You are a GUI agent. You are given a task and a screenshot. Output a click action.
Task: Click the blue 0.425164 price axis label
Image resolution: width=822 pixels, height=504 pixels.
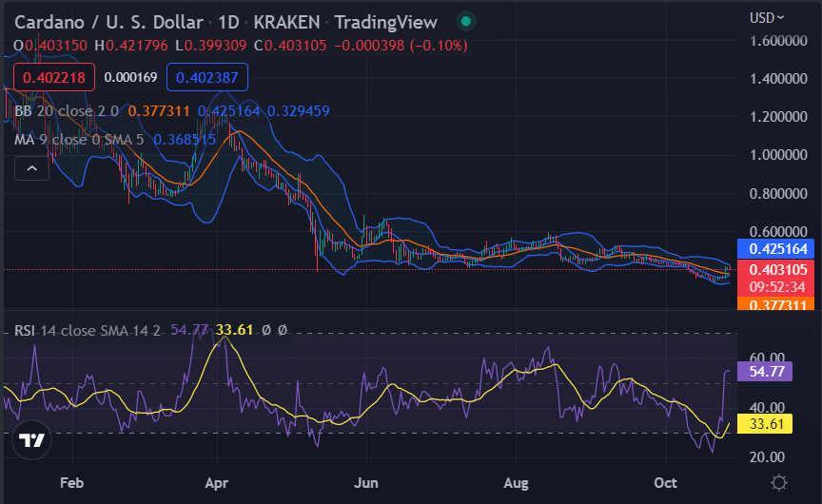pos(776,248)
